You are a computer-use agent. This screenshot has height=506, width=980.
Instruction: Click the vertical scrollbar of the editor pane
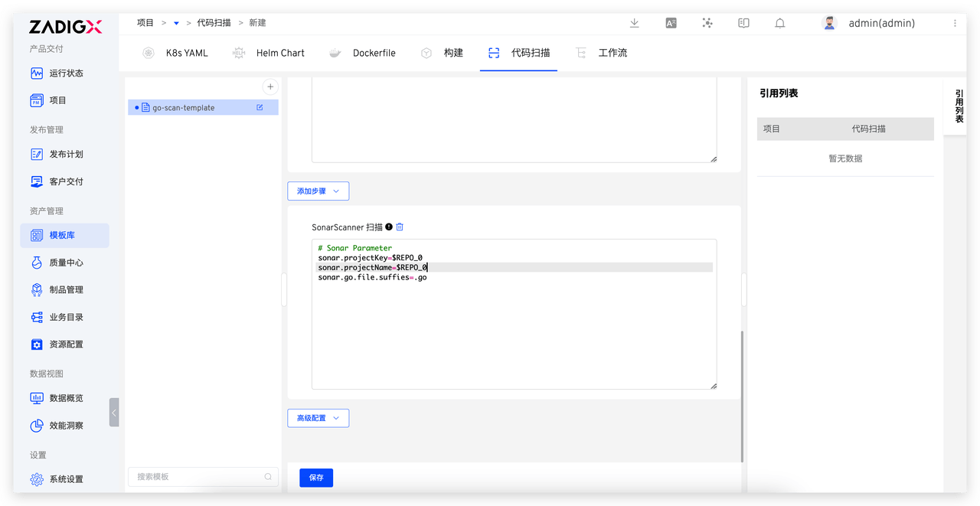741,395
